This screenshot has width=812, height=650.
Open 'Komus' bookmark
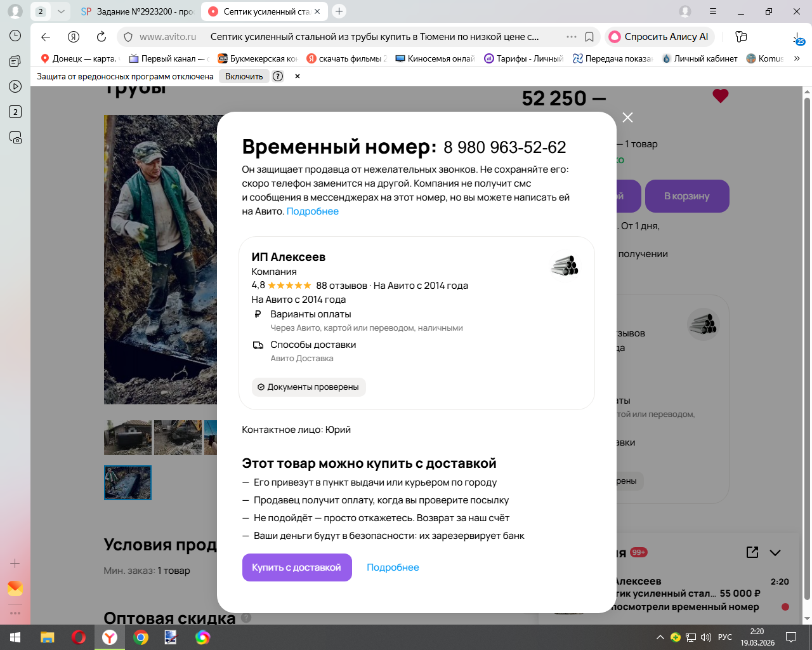[764, 58]
